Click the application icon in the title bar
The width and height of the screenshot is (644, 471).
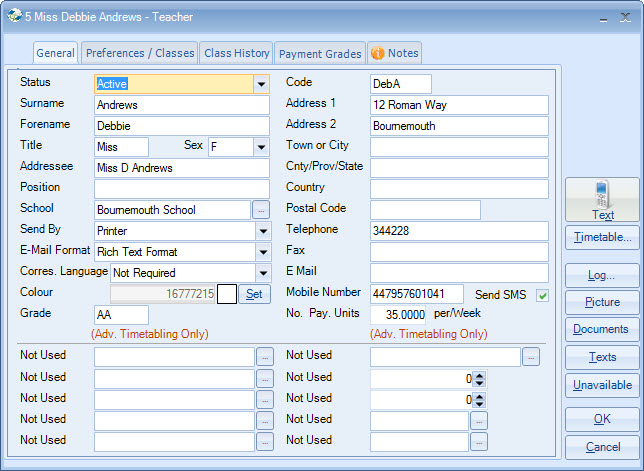point(13,17)
